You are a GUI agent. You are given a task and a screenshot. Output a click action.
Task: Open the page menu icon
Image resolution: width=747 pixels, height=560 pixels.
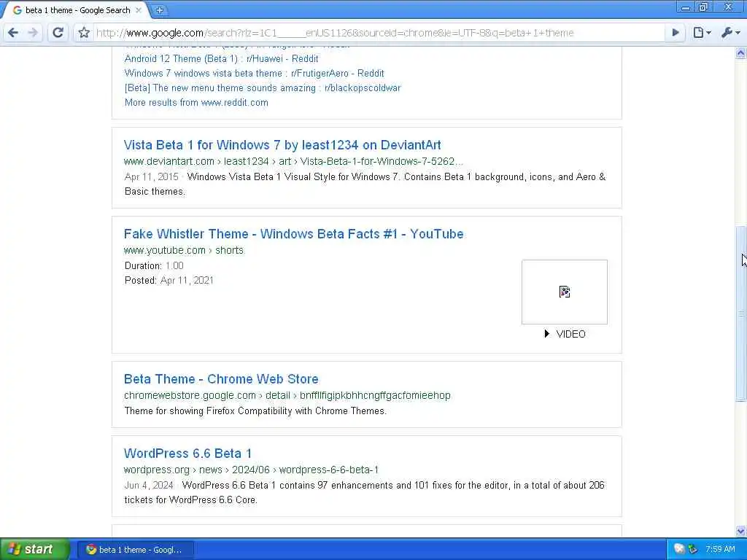click(x=702, y=32)
